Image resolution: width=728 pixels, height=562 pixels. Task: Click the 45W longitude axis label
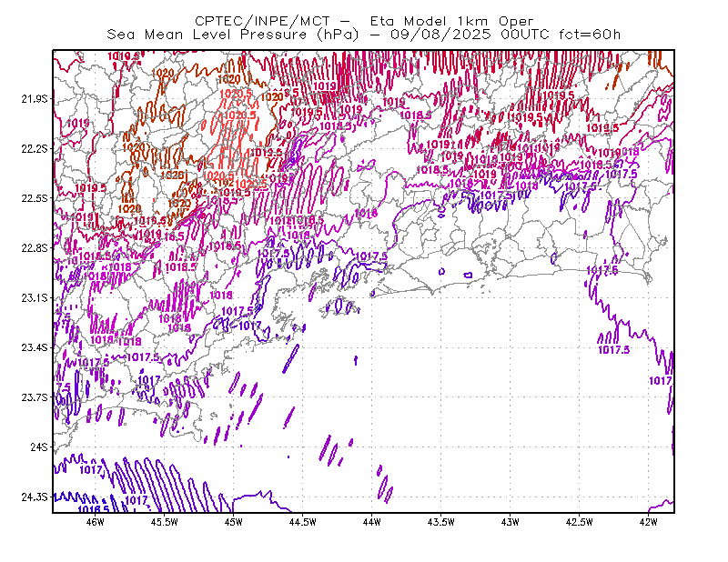(x=234, y=522)
